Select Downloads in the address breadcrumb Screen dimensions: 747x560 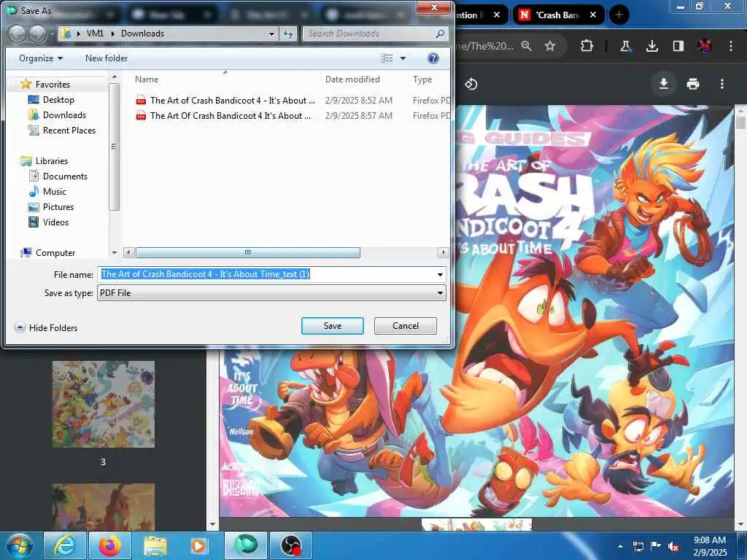(x=142, y=34)
